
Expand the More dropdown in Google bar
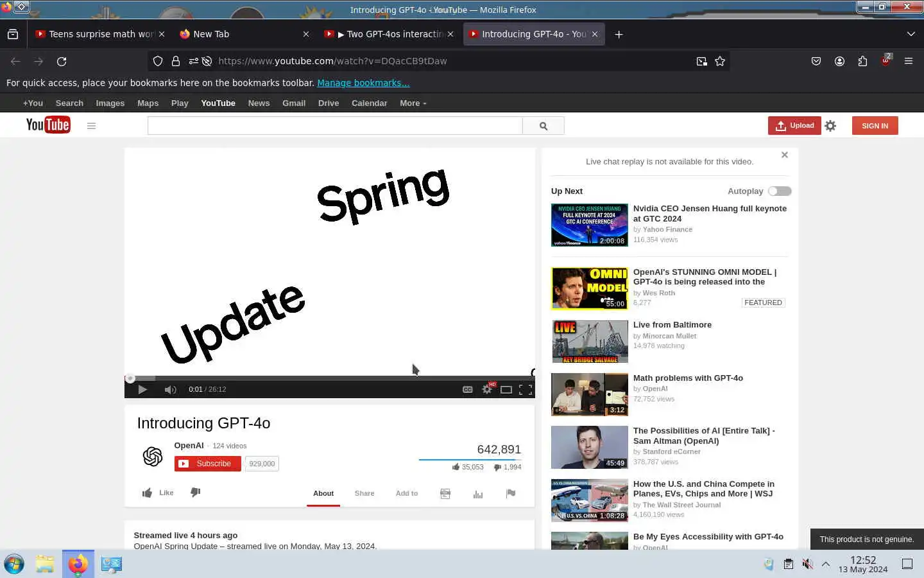click(413, 103)
